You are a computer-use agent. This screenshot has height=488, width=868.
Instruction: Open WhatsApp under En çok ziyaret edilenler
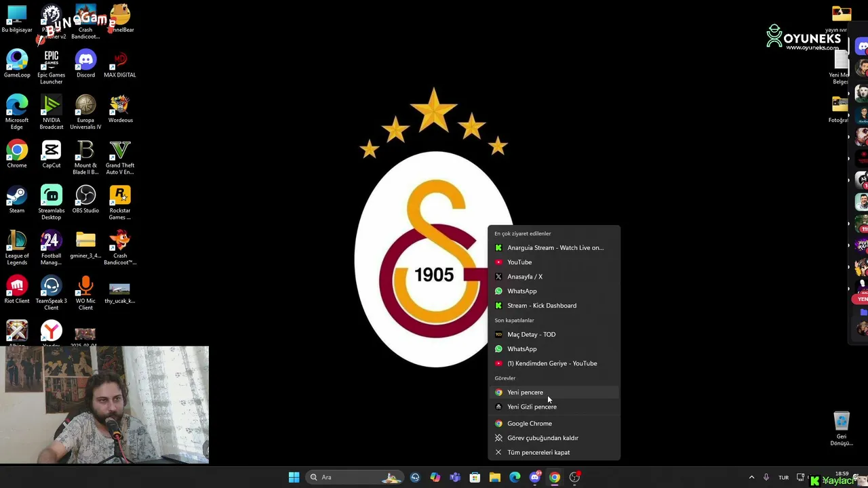point(554,291)
